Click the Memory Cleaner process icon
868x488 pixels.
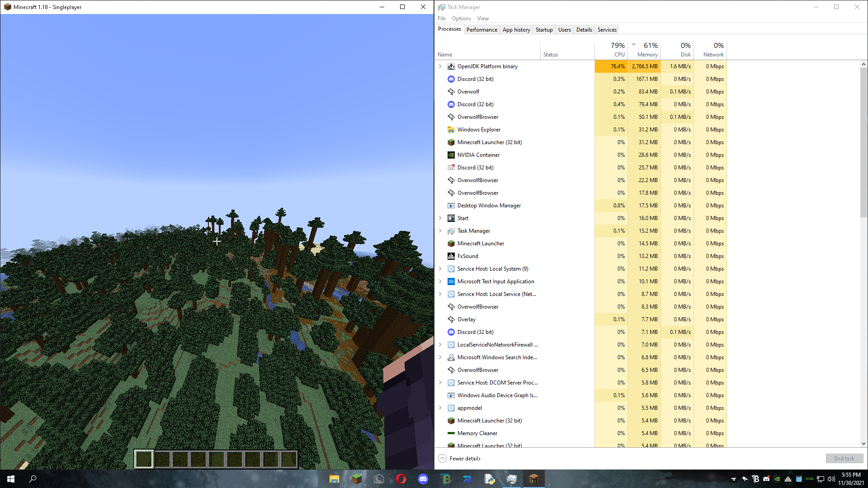tap(451, 433)
